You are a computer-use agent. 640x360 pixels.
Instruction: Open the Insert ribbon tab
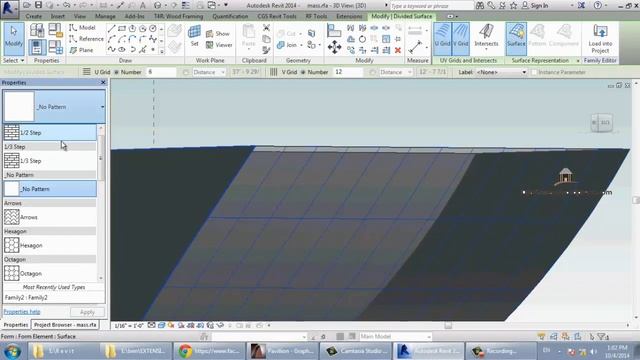pos(58,16)
